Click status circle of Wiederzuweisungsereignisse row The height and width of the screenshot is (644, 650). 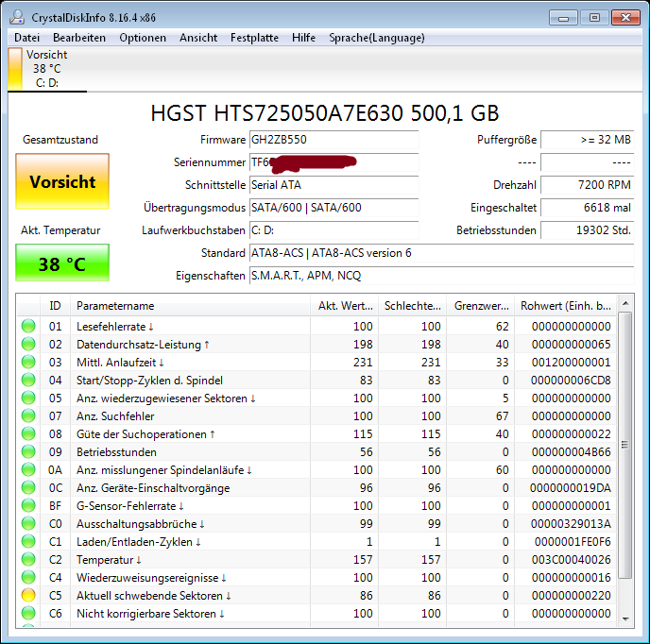click(x=28, y=577)
